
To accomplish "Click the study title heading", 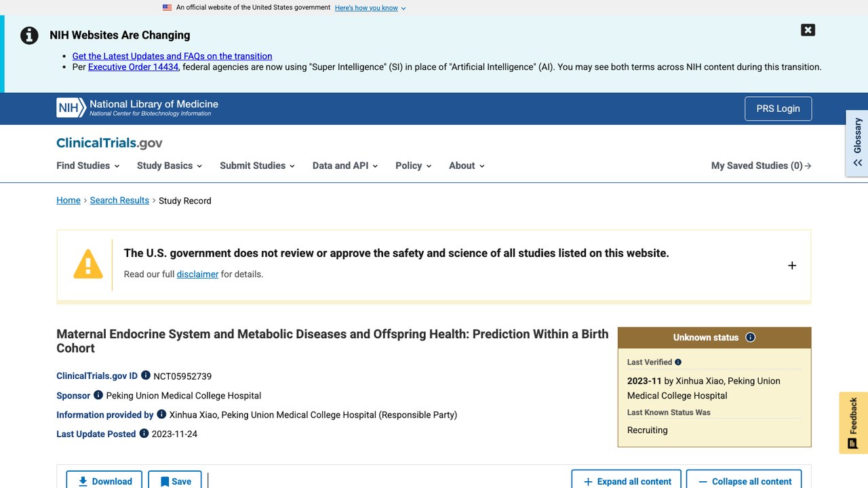I will click(x=332, y=341).
